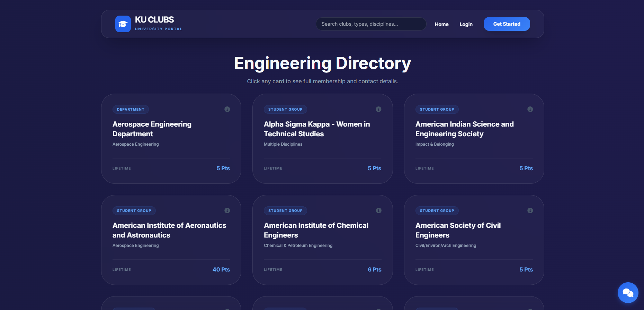644x310 pixels.
Task: Click info icon on Chemical Engineers card
Action: tap(378, 210)
